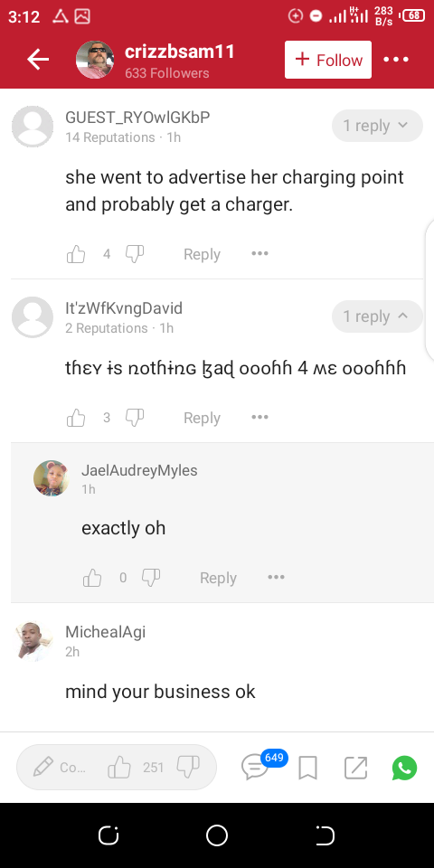Reply to JaelAudreyMyles' comment
Viewport: 434px width, 868px height.
(x=218, y=578)
